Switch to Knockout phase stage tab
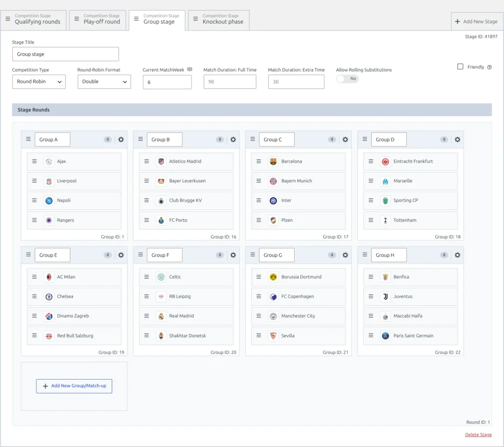Screen dimensions: 504x447 pos(219,20)
